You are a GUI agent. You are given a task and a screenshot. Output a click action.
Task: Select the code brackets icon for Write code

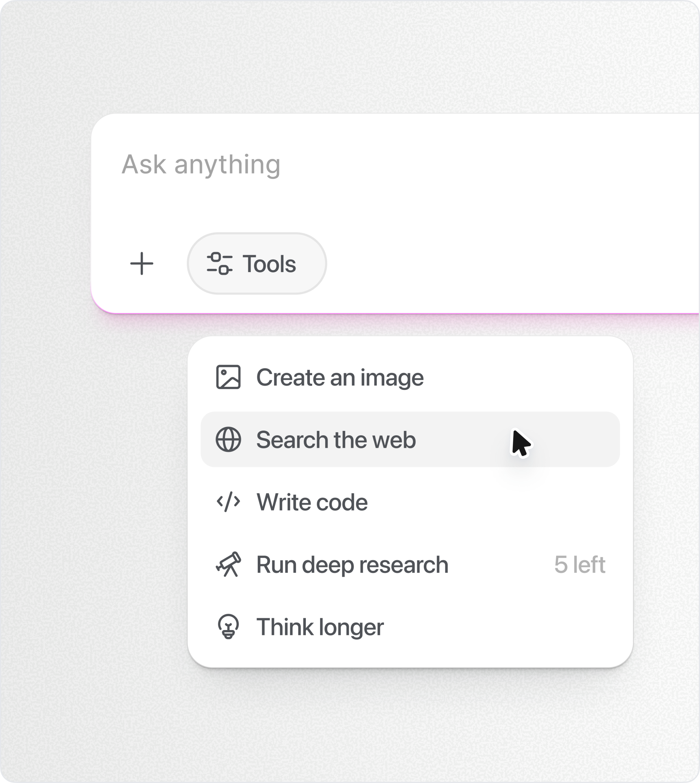click(229, 501)
